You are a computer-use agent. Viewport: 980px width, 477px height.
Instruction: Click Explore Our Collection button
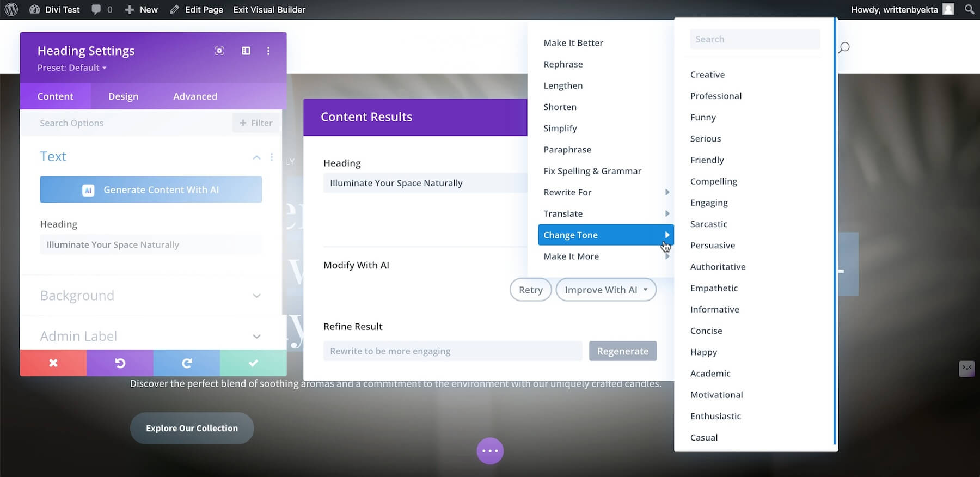[192, 428]
